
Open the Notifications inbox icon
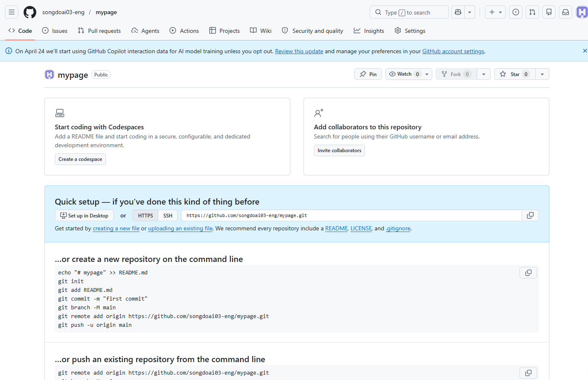[566, 12]
